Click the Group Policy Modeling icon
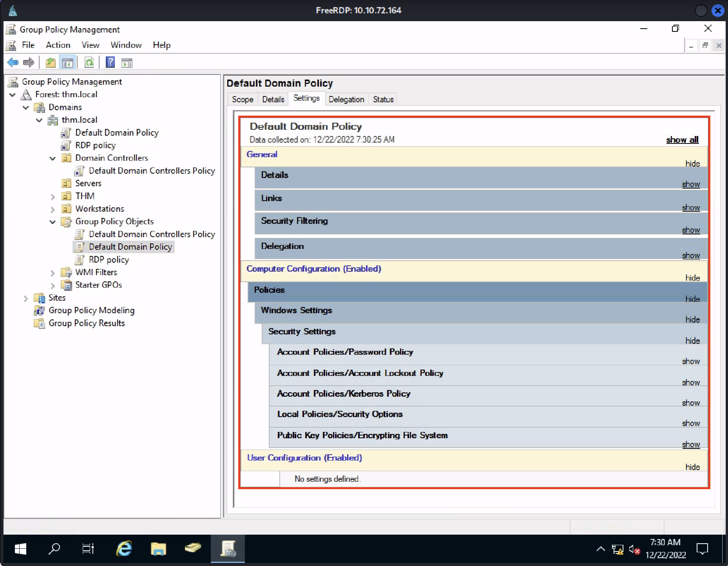Screen dimensions: 728x566 point(39,310)
